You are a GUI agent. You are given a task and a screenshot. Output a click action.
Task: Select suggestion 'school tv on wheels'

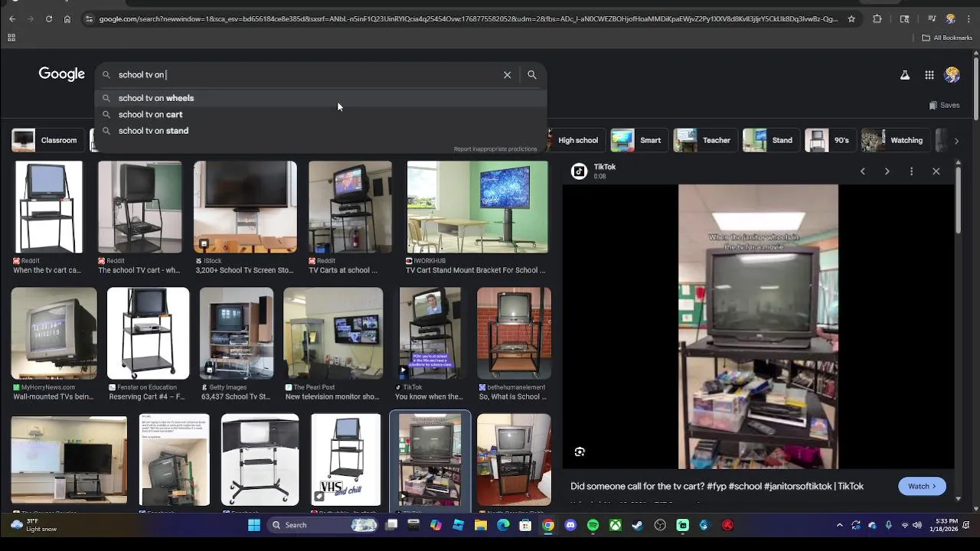(322, 98)
